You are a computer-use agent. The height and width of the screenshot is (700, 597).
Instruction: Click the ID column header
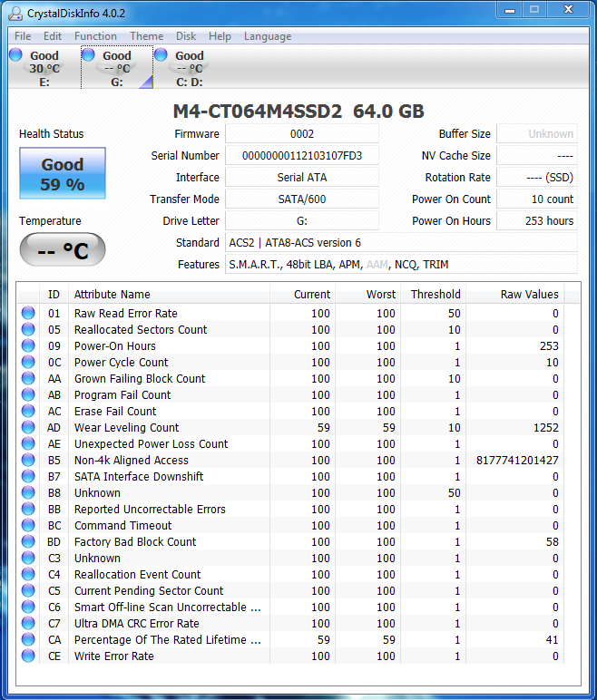tap(54, 295)
